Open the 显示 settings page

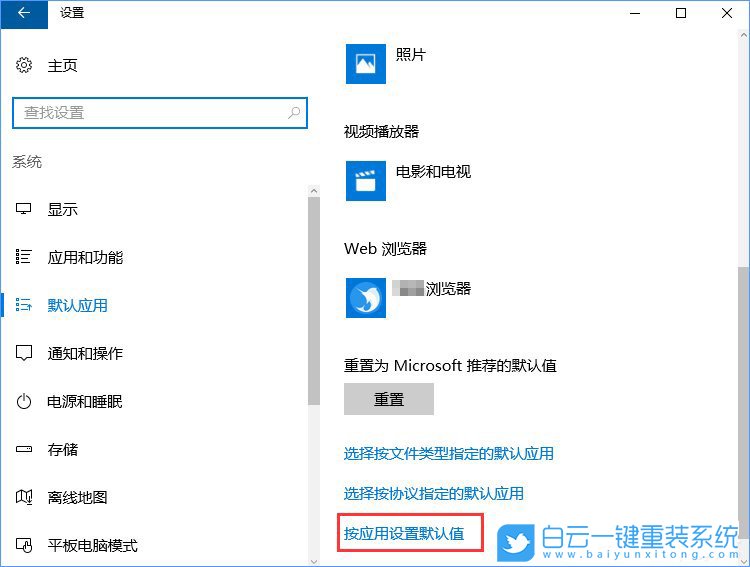[x=62, y=209]
